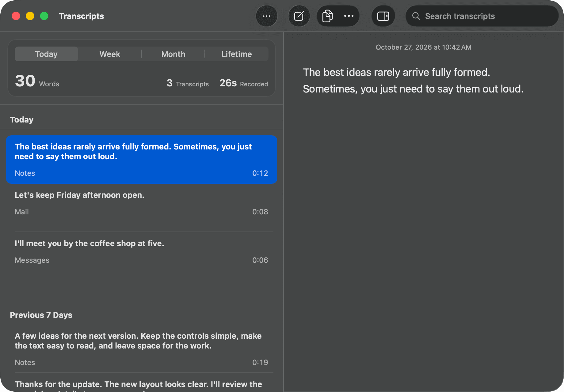This screenshot has height=392, width=564.
Task: Switch to the Month stats tab
Action: (173, 54)
